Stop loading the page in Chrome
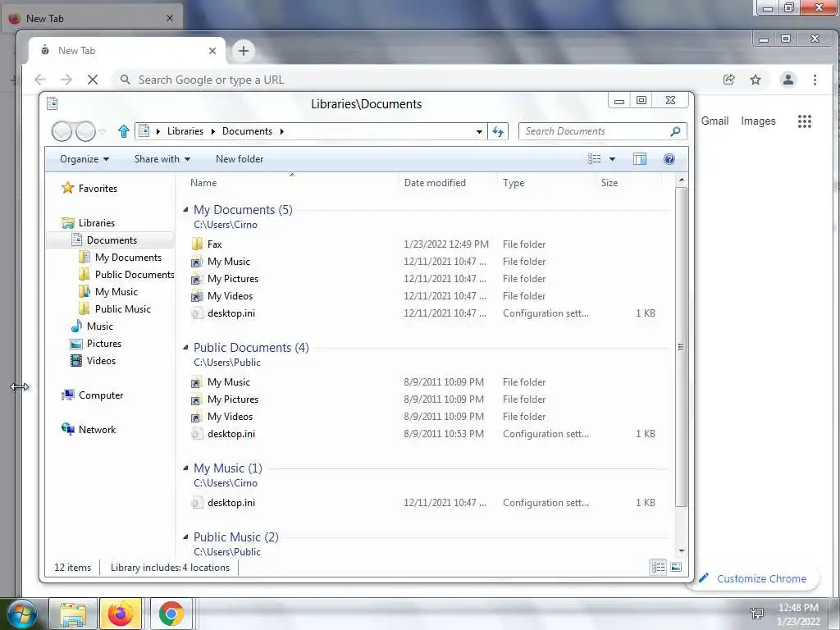Viewport: 840px width, 630px height. 93,80
